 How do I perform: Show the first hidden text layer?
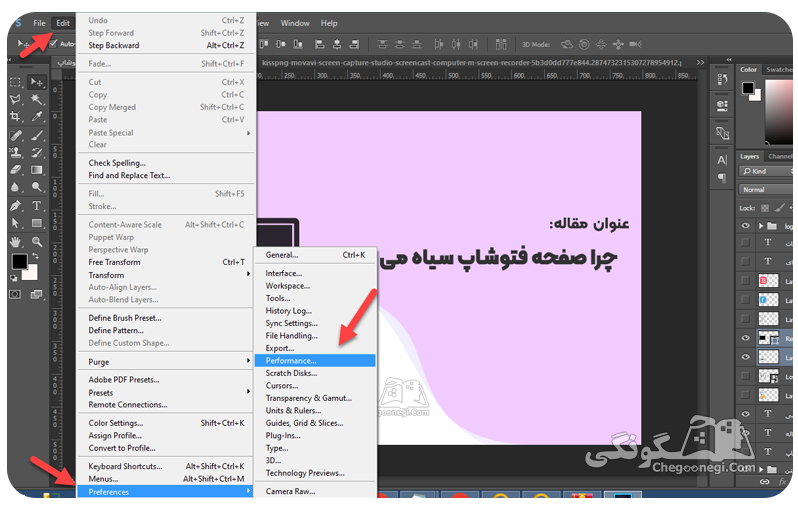[x=746, y=242]
